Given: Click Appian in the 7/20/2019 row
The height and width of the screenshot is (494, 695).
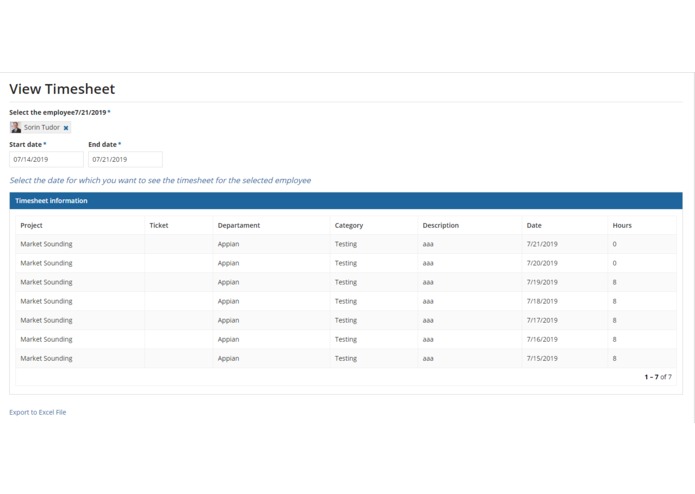Looking at the screenshot, I should point(228,263).
